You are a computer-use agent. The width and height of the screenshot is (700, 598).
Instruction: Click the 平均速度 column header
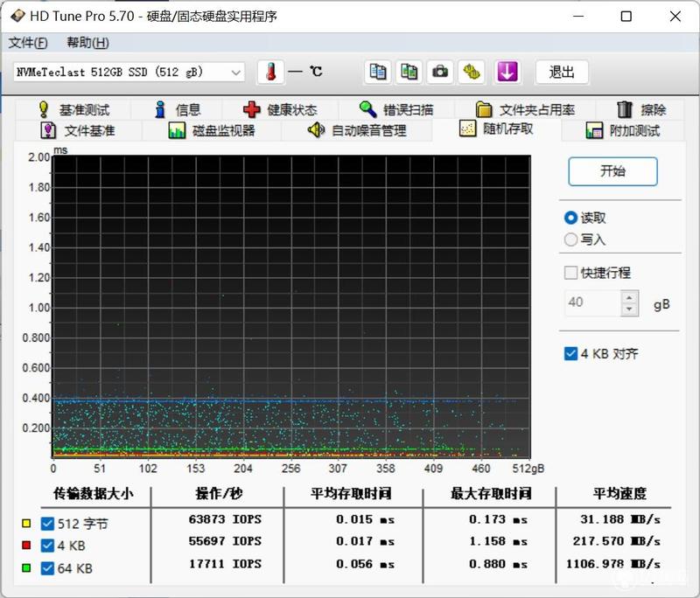pyautogui.click(x=619, y=494)
